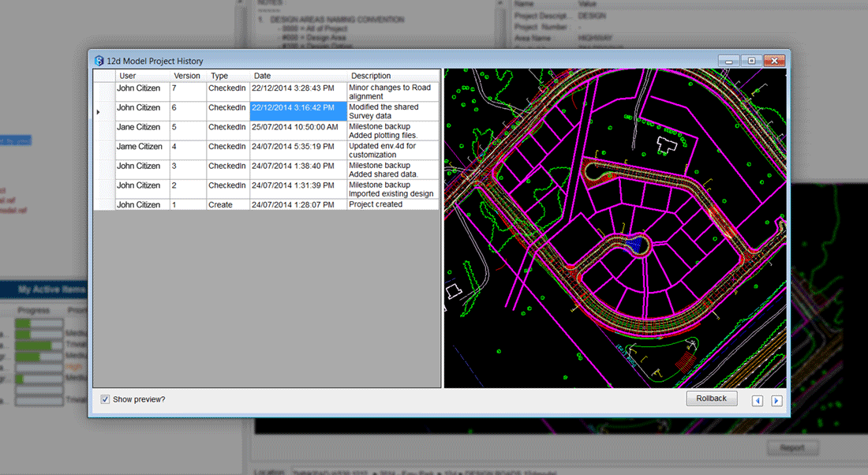Click the current row indicator arrow
The width and height of the screenshot is (868, 475).
tap(99, 112)
